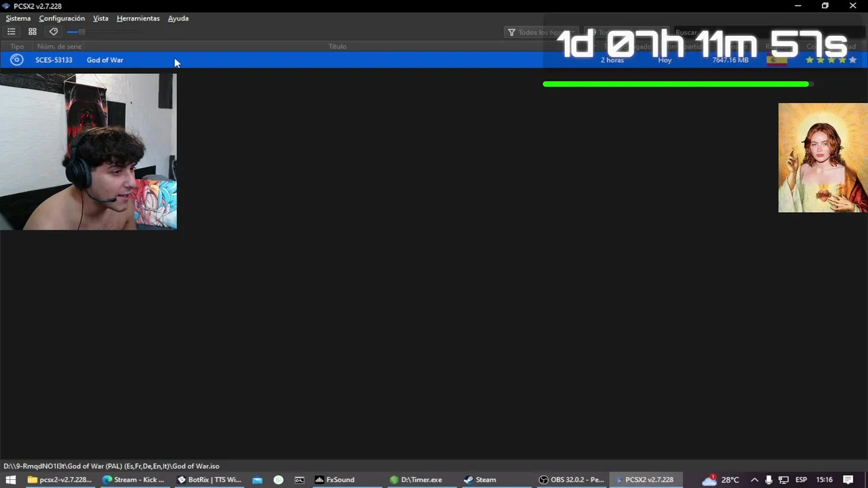Click the streamer webcam overlay

88,152
